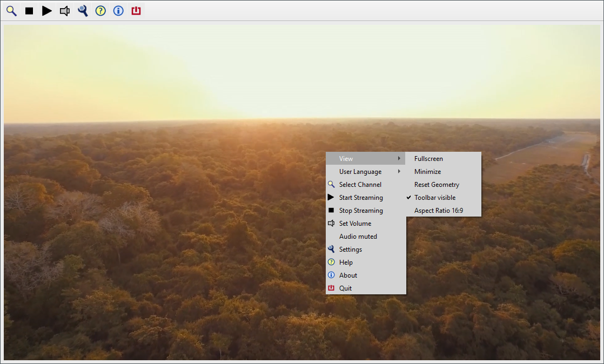Open settings with the toolbar wrench icon

[83, 11]
